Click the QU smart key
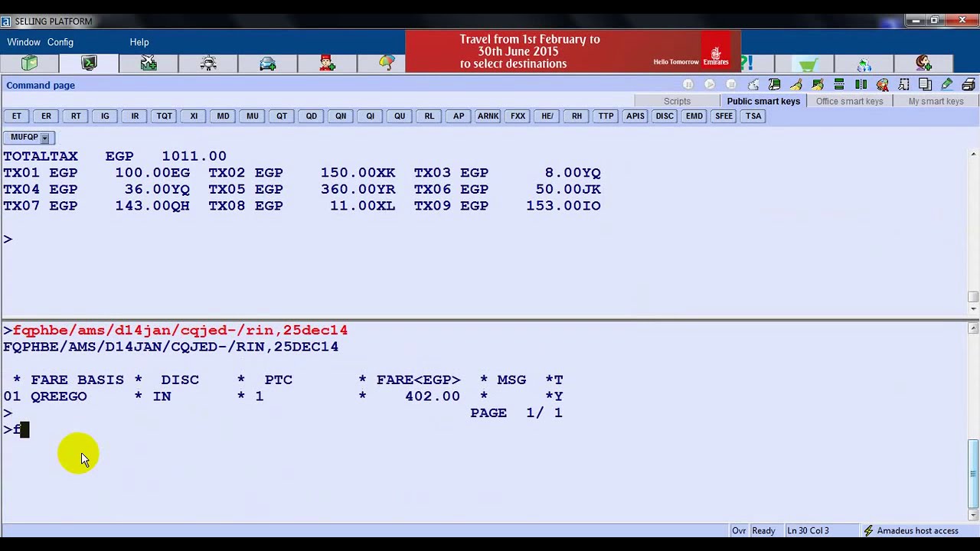 400,116
